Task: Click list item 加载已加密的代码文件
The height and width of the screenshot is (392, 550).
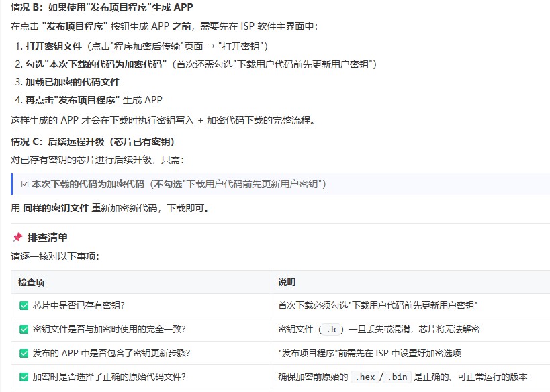Action: [x=67, y=82]
